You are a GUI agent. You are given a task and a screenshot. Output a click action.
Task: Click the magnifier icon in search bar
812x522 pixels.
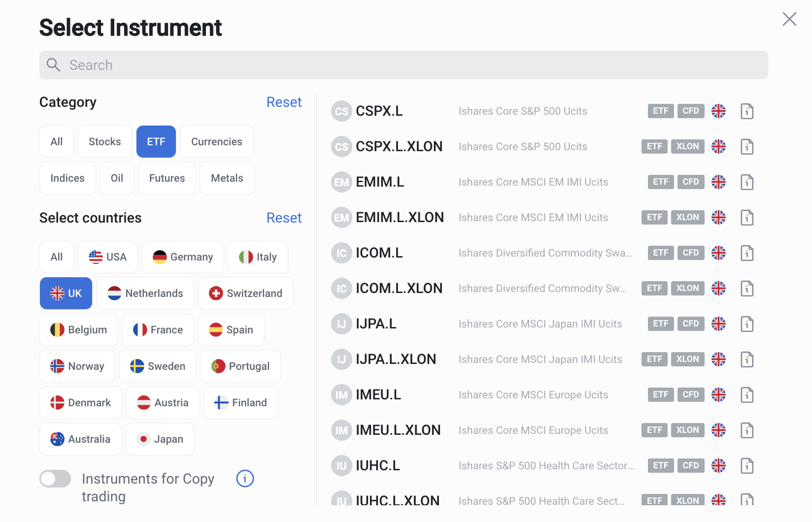pyautogui.click(x=53, y=65)
